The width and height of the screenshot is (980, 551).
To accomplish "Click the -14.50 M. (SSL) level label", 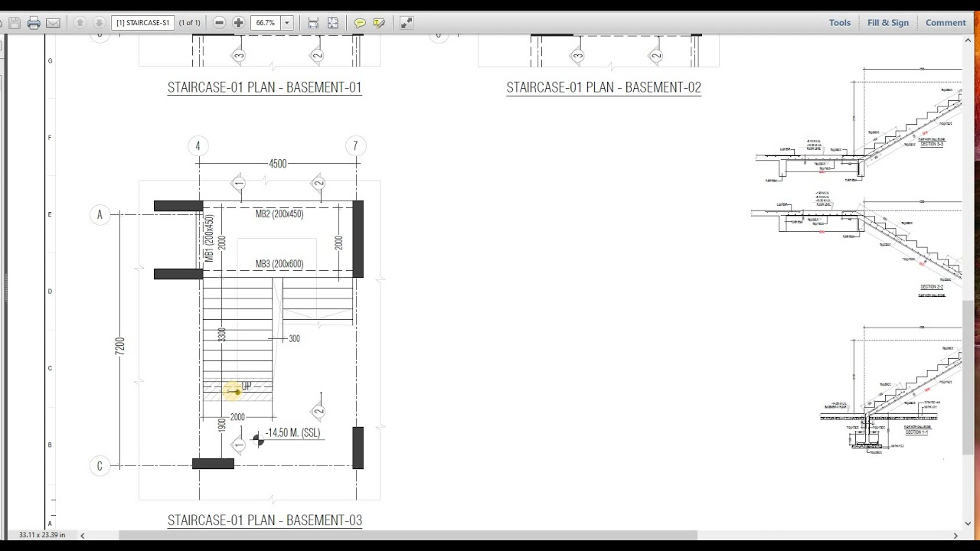I will coord(293,433).
